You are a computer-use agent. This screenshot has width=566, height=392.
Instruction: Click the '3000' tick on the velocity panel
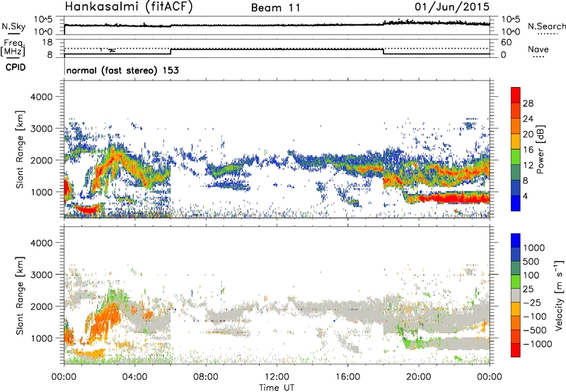tap(41, 275)
